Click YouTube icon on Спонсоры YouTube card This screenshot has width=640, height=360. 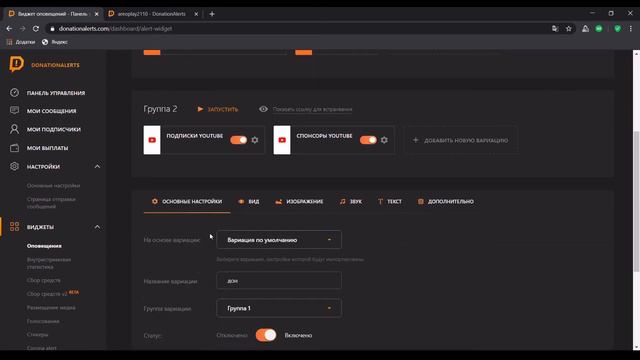282,140
